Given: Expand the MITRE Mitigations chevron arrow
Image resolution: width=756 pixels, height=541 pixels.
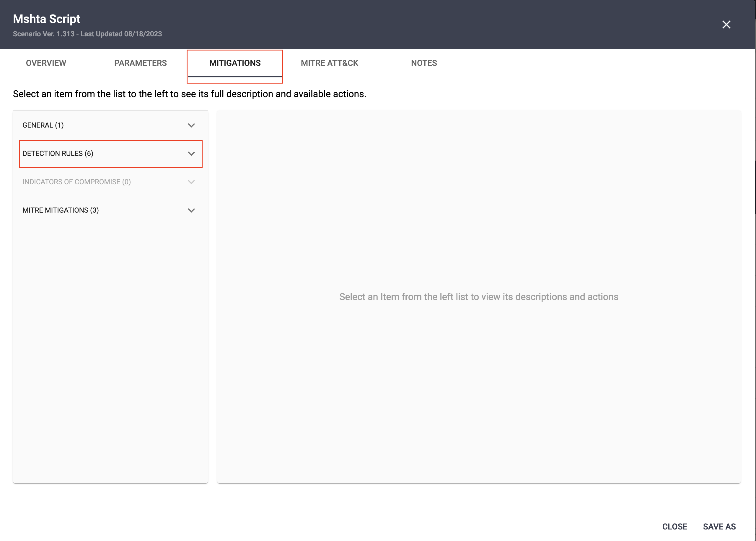Looking at the screenshot, I should (x=191, y=210).
